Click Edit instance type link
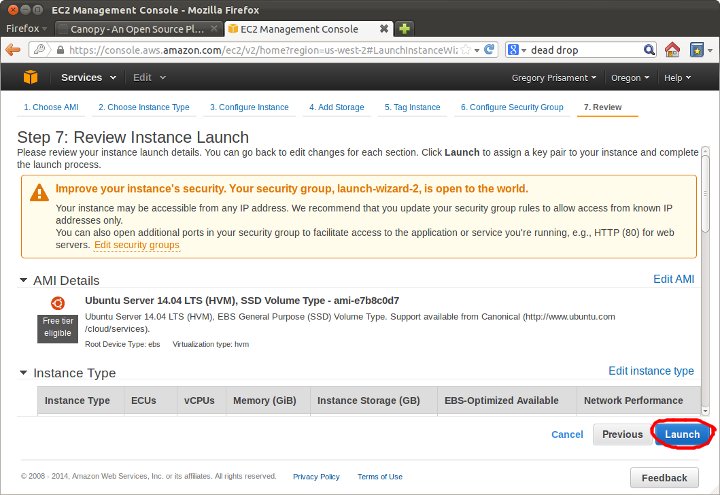 [x=651, y=371]
